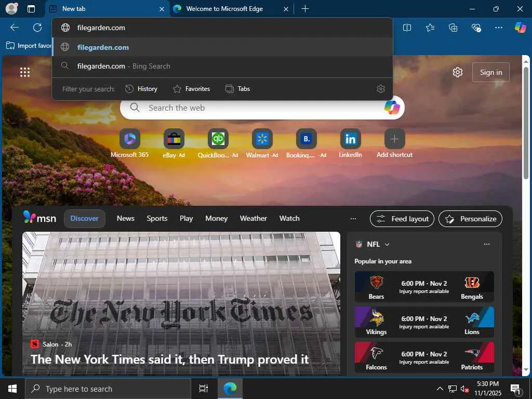Close the New tab tab
Image resolution: width=532 pixels, height=399 pixels.
(x=162, y=9)
